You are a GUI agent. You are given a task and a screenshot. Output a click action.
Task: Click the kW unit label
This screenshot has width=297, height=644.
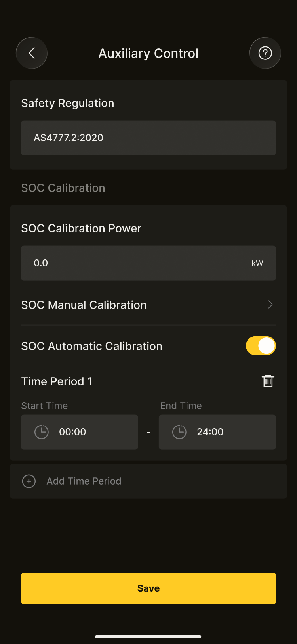(x=257, y=263)
